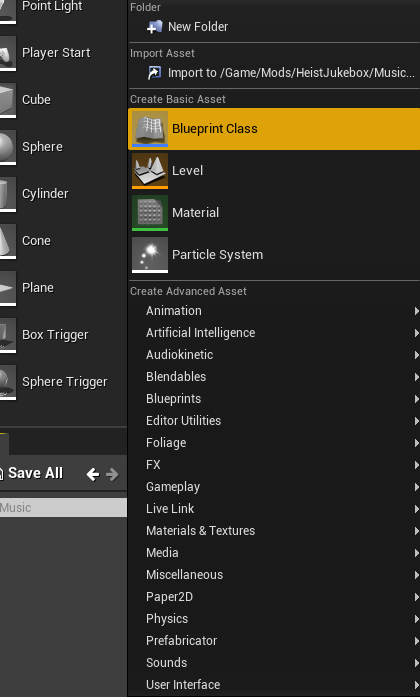Expand the Audiokinetic submenu
Viewport: 420px width, 697px height.
point(274,355)
